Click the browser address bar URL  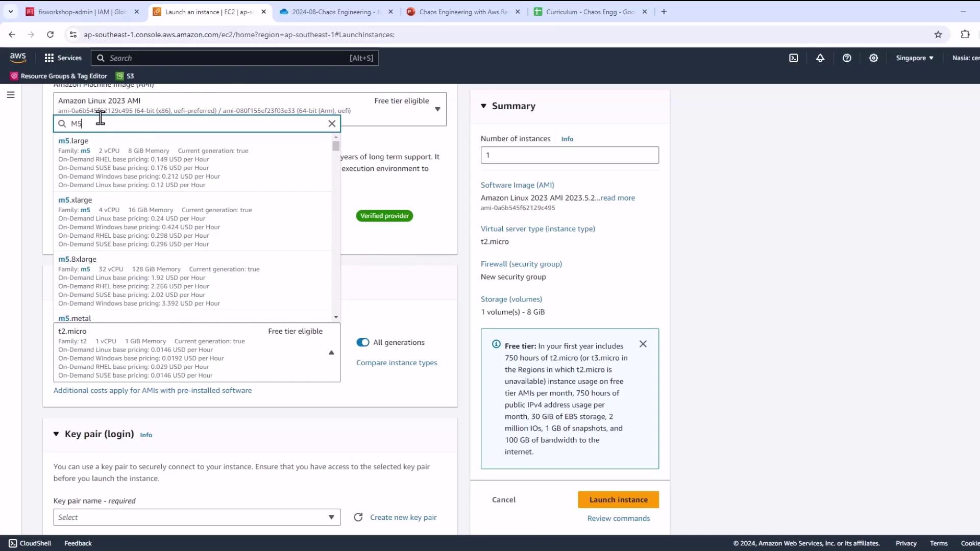(239, 35)
